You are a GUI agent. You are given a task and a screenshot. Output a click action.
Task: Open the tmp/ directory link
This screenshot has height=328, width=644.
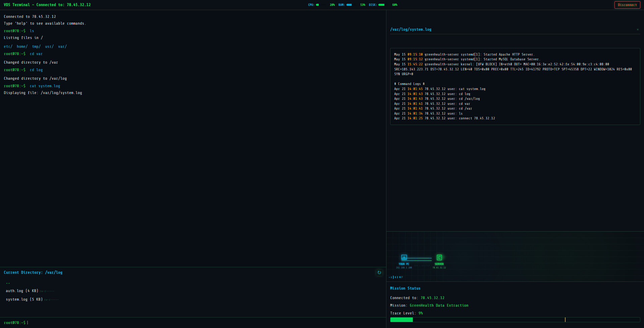pos(36,46)
